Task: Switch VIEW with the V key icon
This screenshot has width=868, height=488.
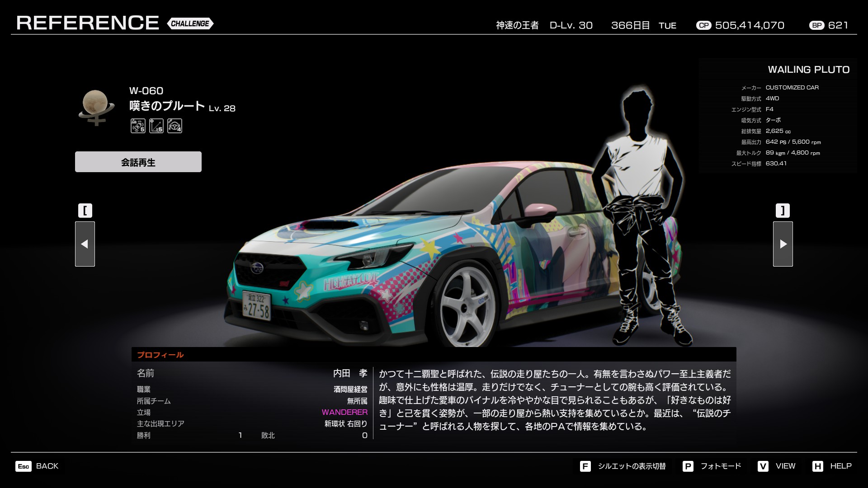Action: (x=763, y=466)
